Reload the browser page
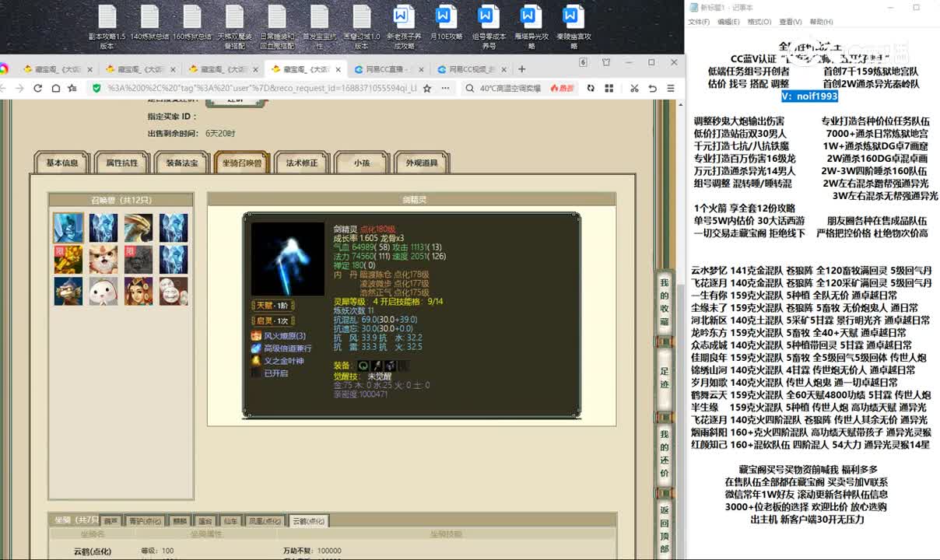940x560 pixels. click(x=37, y=89)
